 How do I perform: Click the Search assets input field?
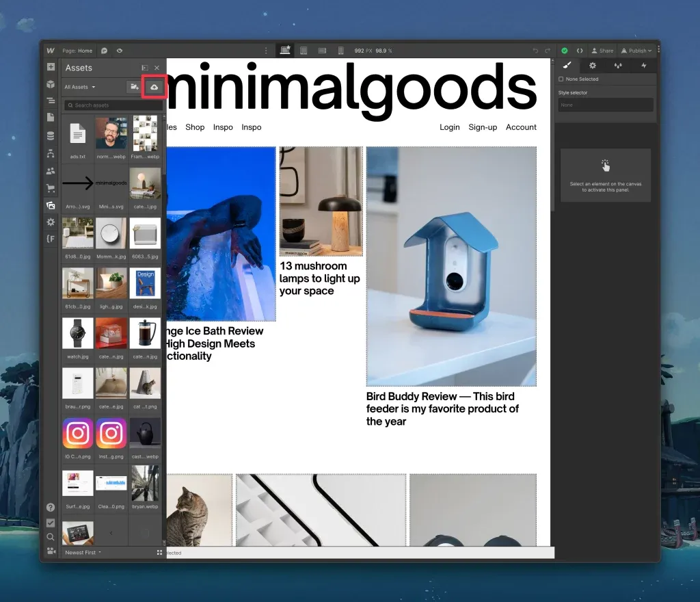113,105
